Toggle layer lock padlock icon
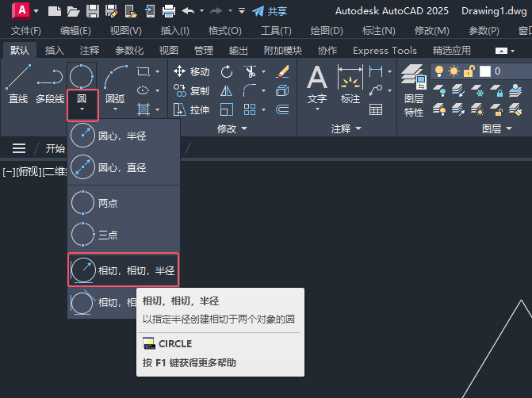Screen dimensions: 532x398 point(469,71)
